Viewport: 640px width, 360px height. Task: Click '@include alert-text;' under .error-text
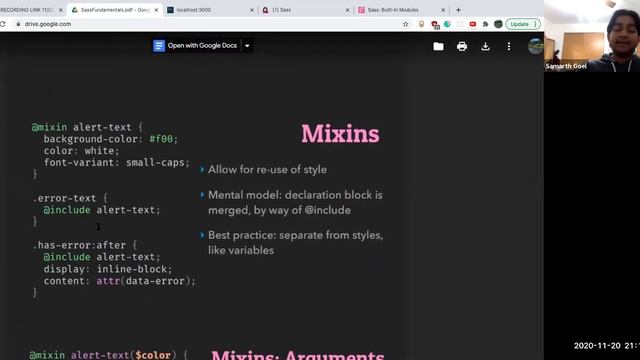(x=102, y=210)
